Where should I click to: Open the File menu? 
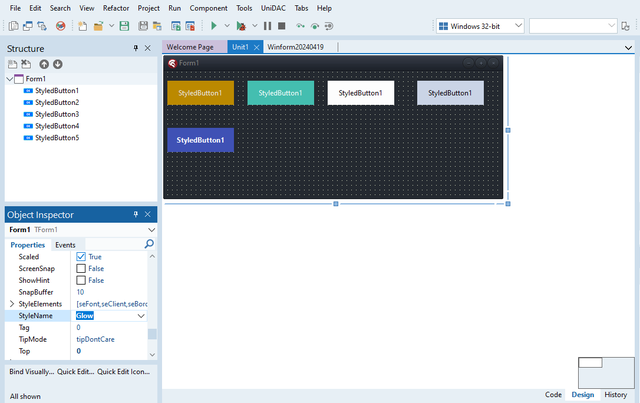tap(15, 8)
